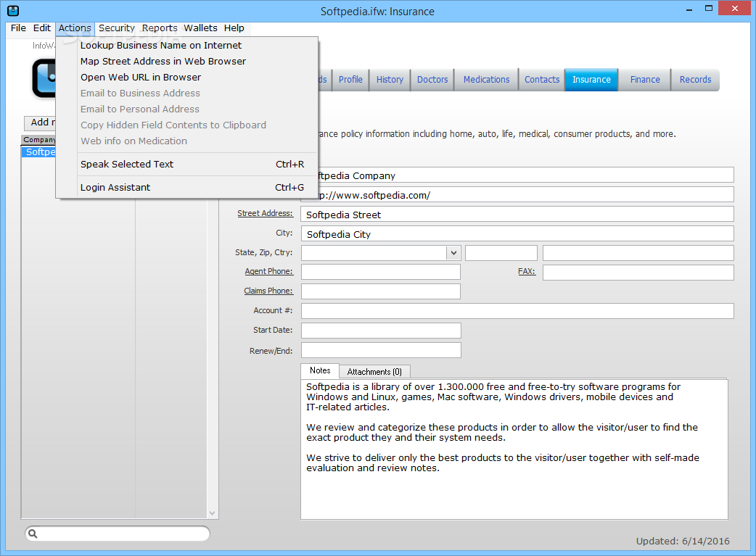The height and width of the screenshot is (556, 756).
Task: Click the search box at bottom left
Action: (x=118, y=534)
